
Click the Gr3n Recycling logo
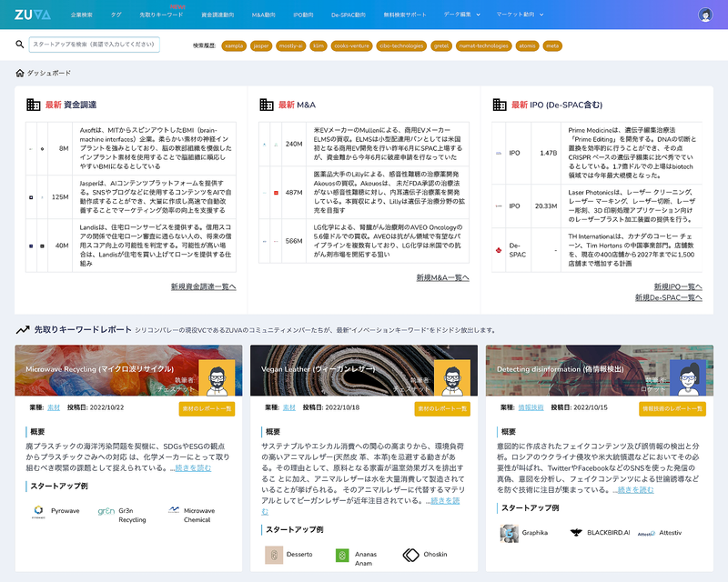point(106,511)
